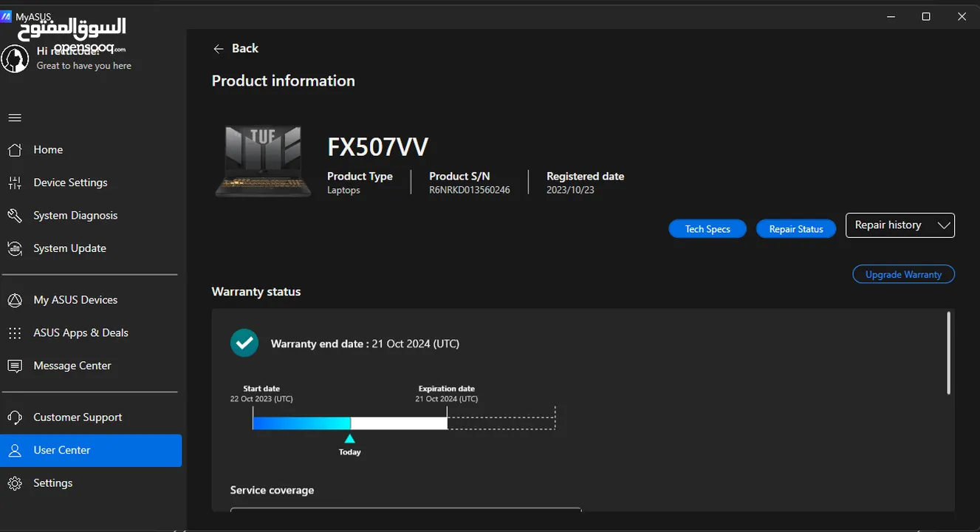Click the serial number R6NRKD013560246
This screenshot has width=980, height=532.
pos(470,190)
